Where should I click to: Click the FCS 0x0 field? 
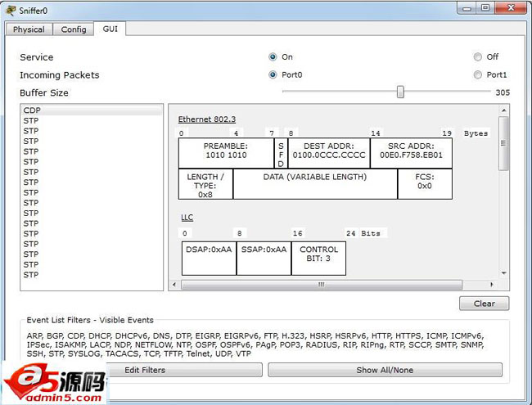pyautogui.click(x=425, y=184)
